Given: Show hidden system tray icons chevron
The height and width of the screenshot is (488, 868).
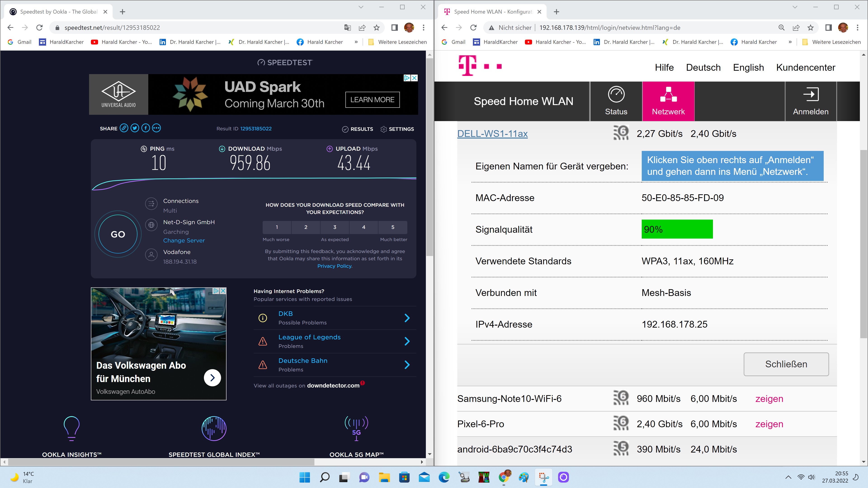Looking at the screenshot, I should click(x=788, y=477).
